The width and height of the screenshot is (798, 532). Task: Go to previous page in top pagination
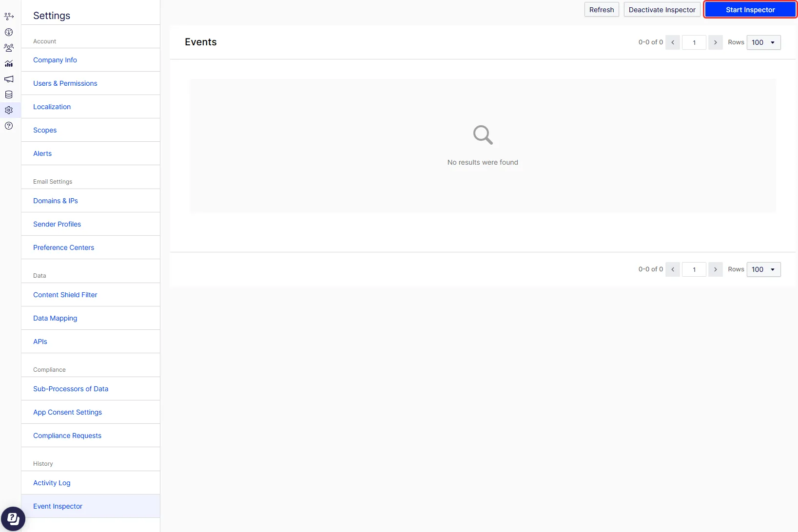point(673,42)
